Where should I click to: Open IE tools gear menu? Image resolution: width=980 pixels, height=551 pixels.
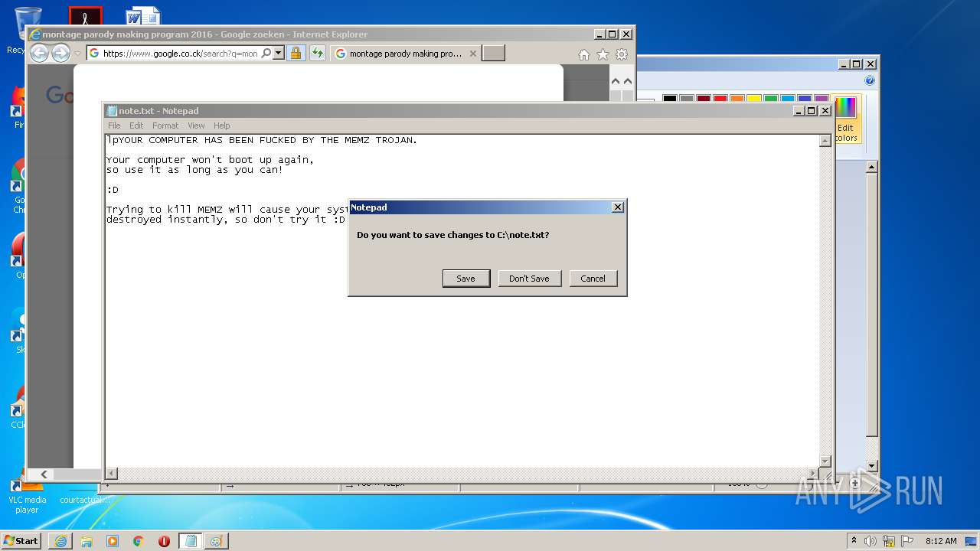pyautogui.click(x=622, y=54)
